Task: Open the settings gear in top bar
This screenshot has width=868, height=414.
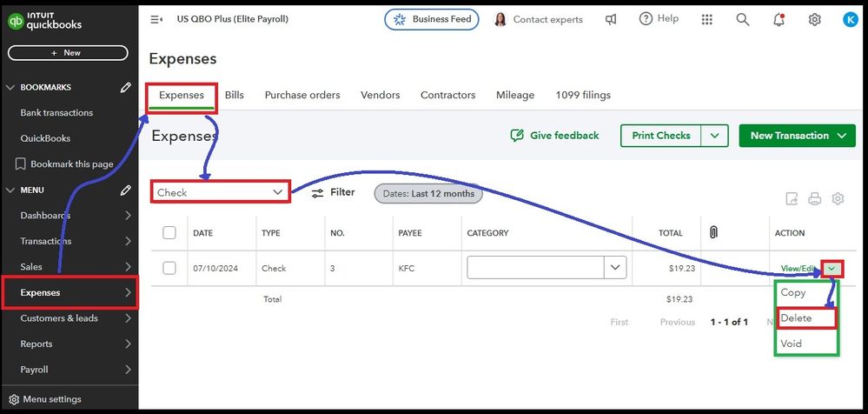Action: pos(814,19)
